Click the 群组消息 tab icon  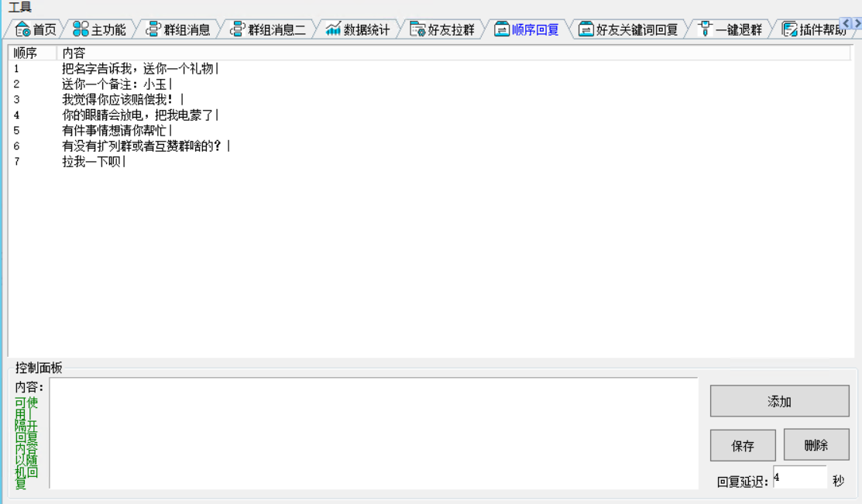(153, 30)
